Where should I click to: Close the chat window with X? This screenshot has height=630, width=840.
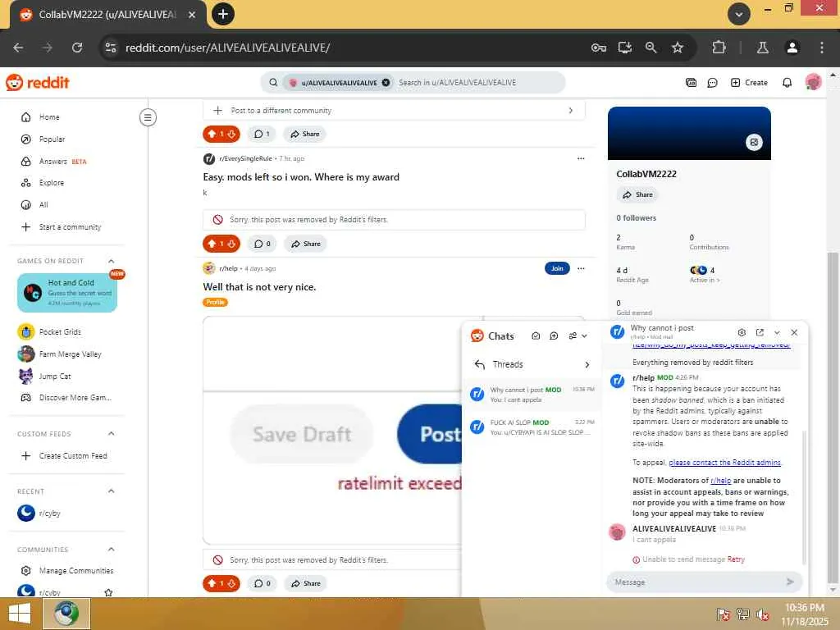(x=794, y=332)
